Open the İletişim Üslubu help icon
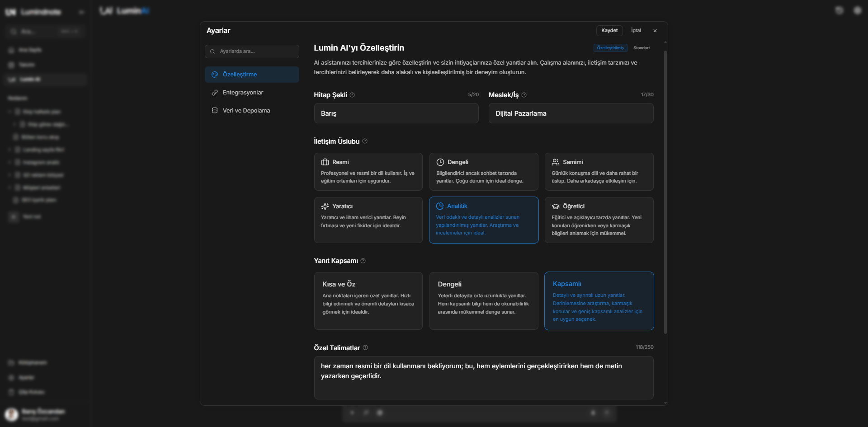 click(x=365, y=141)
